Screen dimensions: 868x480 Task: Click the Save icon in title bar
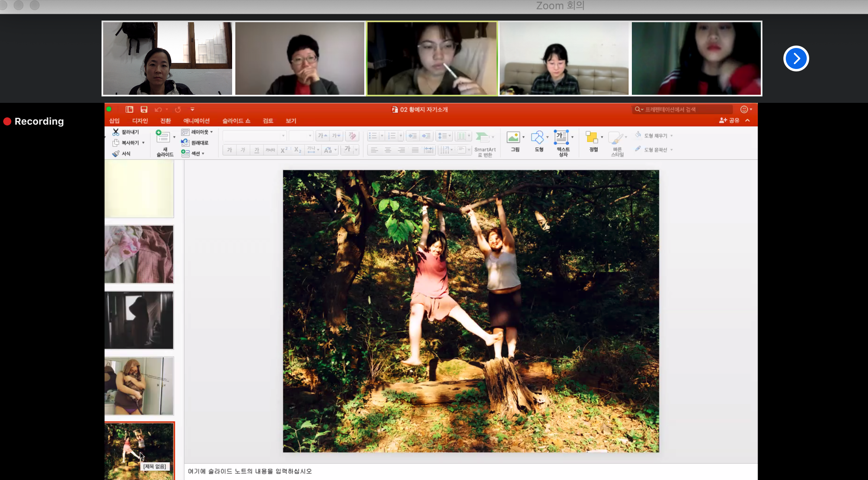(144, 109)
